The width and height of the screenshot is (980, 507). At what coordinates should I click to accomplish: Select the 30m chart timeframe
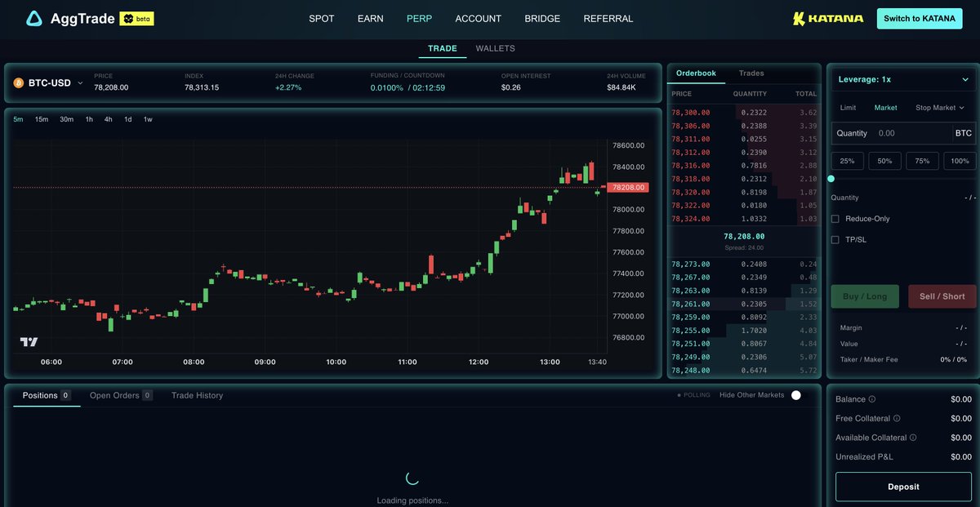click(67, 119)
